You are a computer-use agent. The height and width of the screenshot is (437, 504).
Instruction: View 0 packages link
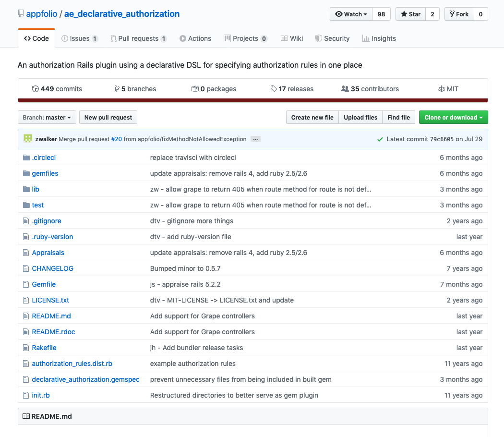pos(214,89)
